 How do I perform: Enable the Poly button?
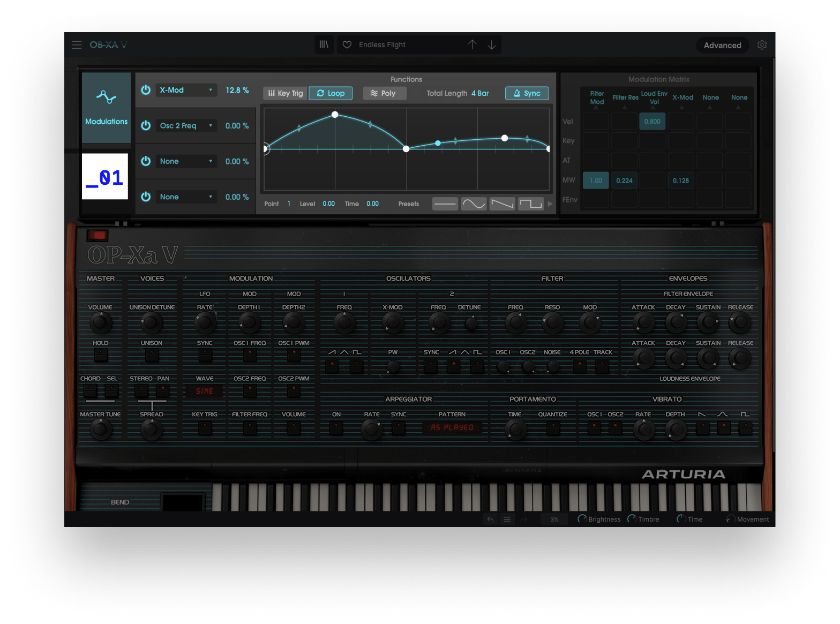click(384, 93)
